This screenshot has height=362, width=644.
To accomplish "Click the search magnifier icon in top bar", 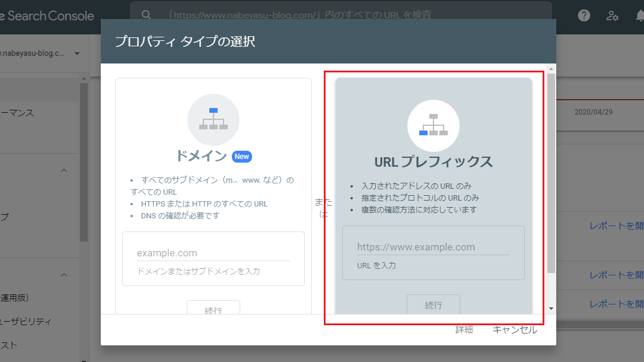I will pos(146,15).
